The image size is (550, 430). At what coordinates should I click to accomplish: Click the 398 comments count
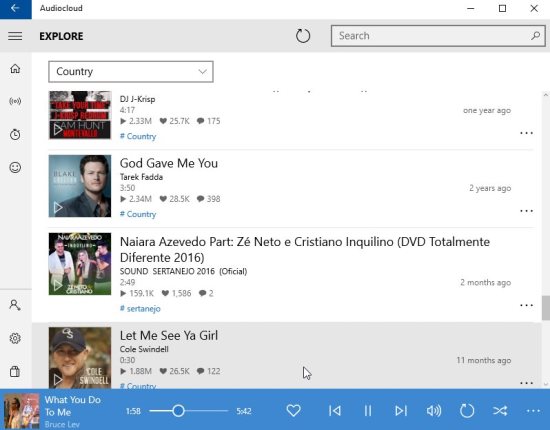pos(209,199)
